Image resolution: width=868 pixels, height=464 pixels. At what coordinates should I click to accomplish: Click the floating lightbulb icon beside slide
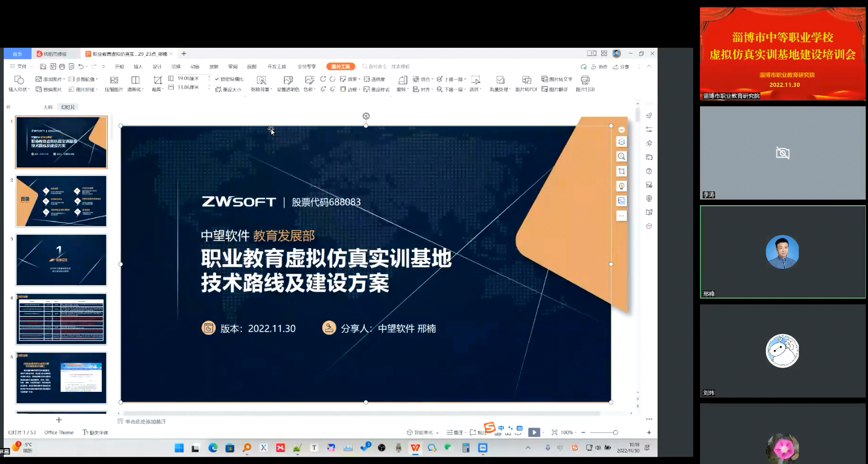[x=622, y=186]
